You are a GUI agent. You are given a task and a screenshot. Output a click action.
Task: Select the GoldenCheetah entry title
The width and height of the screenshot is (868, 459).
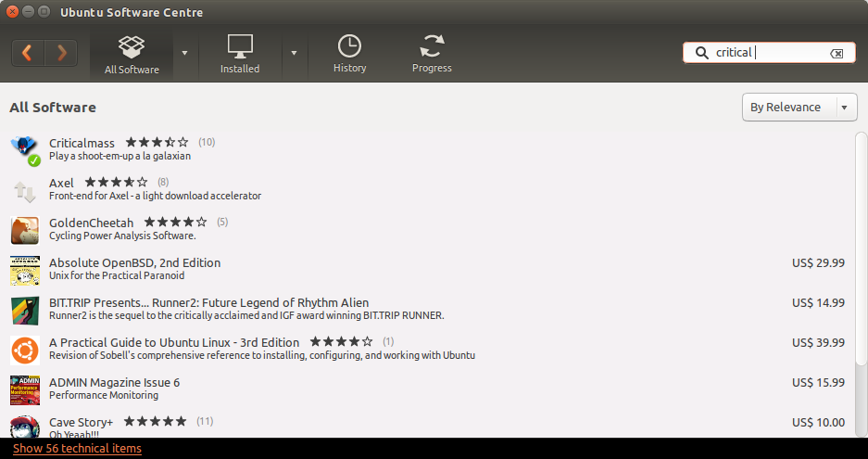coord(92,223)
